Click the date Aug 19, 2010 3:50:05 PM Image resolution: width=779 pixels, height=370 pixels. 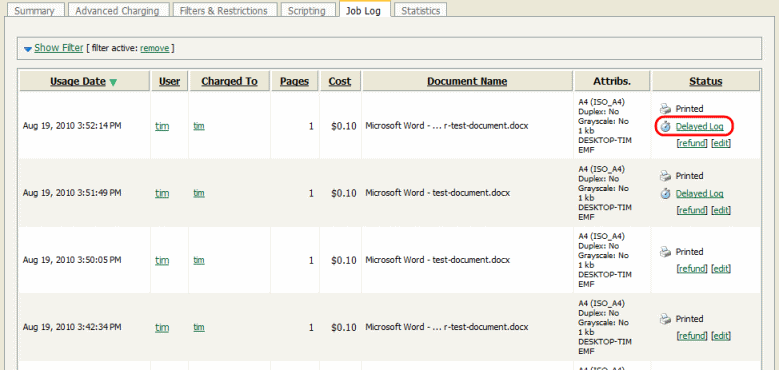point(72,260)
